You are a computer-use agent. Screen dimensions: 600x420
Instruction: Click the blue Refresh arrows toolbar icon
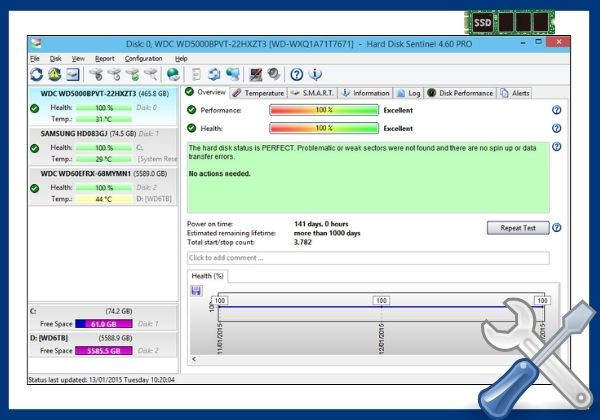37,74
